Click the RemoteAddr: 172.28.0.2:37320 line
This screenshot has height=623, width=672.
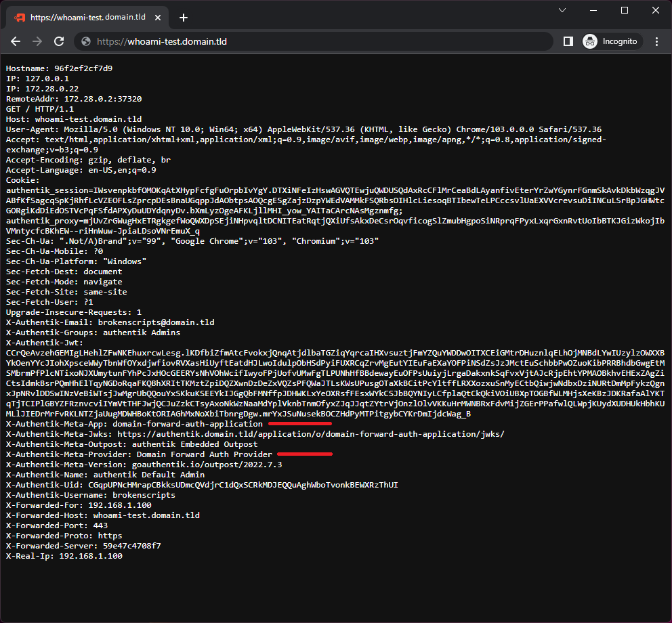74,99
